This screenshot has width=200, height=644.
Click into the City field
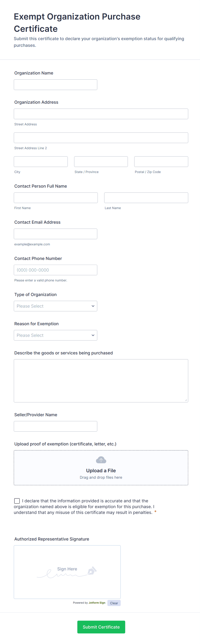point(41,162)
